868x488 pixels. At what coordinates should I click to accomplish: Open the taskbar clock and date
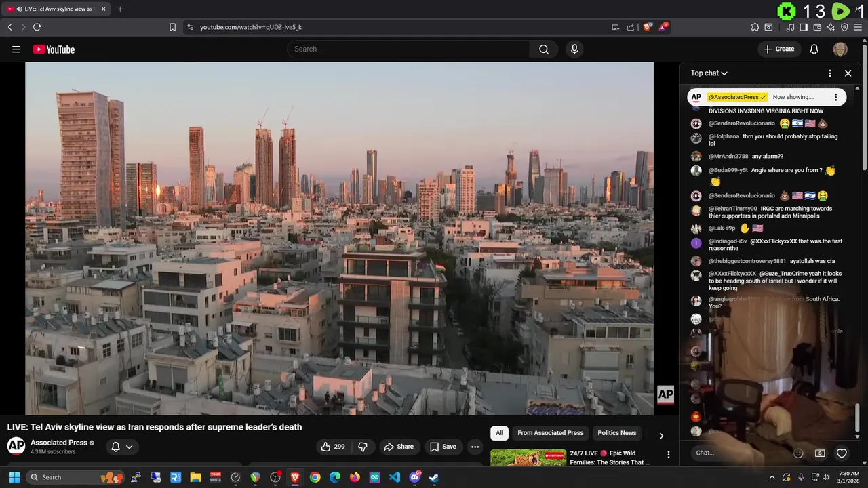[848, 477]
